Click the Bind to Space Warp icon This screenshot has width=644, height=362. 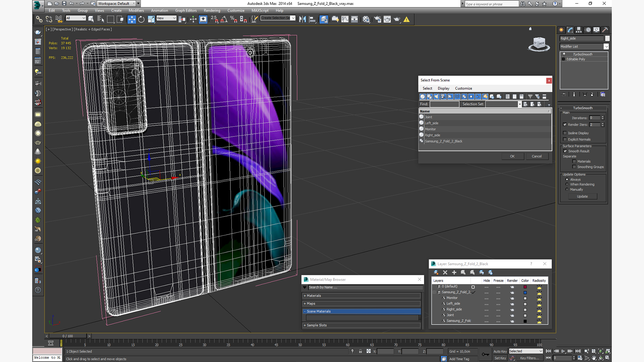tap(59, 19)
